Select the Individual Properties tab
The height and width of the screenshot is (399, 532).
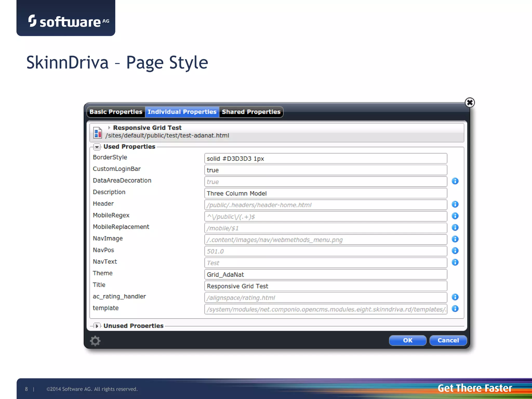point(182,112)
